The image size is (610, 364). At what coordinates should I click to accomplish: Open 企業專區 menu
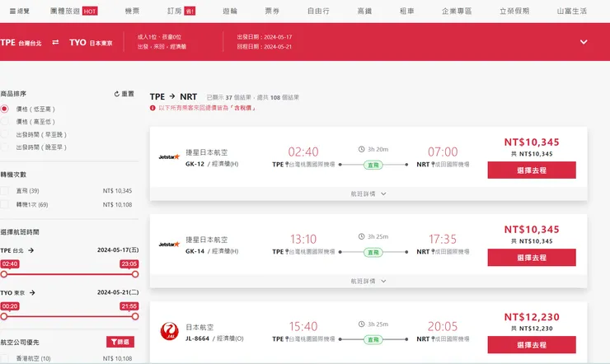coord(457,11)
